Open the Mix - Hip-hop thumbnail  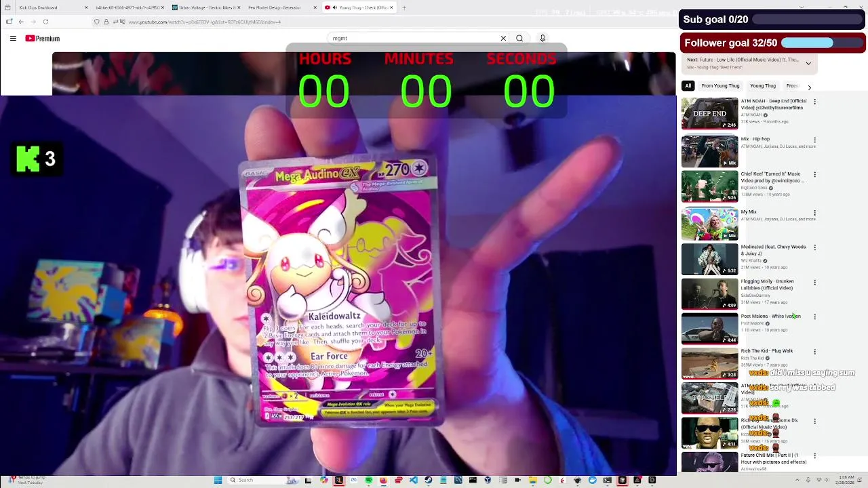pyautogui.click(x=709, y=151)
